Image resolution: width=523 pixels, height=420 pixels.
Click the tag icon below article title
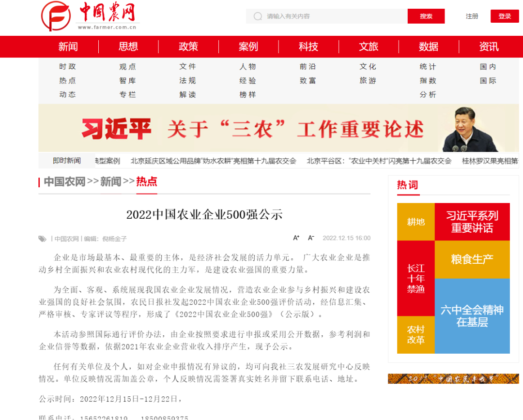point(43,239)
